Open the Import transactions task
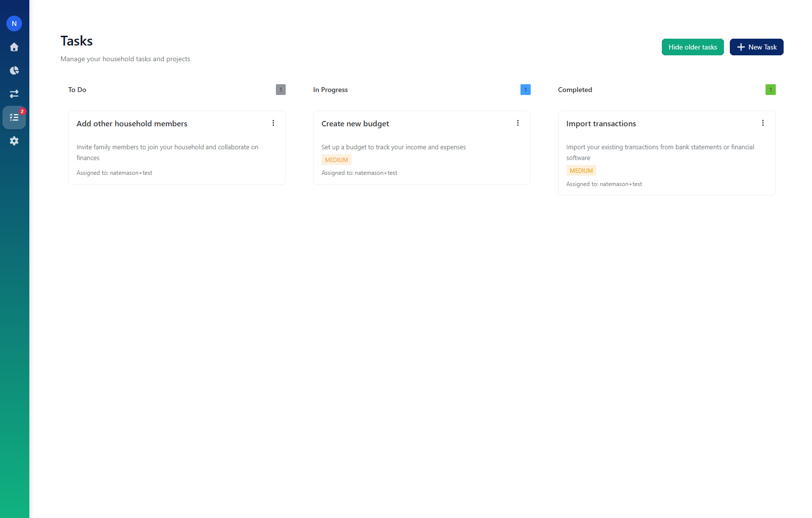 601,123
